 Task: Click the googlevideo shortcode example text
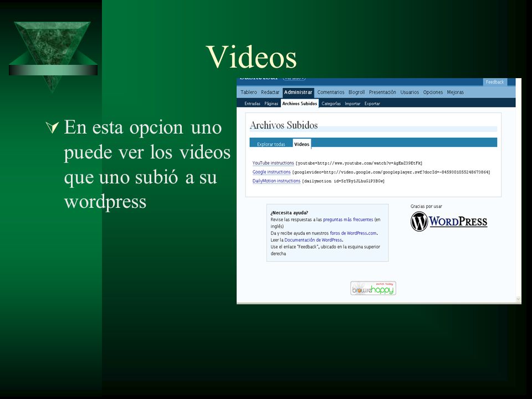pyautogui.click(x=391, y=172)
